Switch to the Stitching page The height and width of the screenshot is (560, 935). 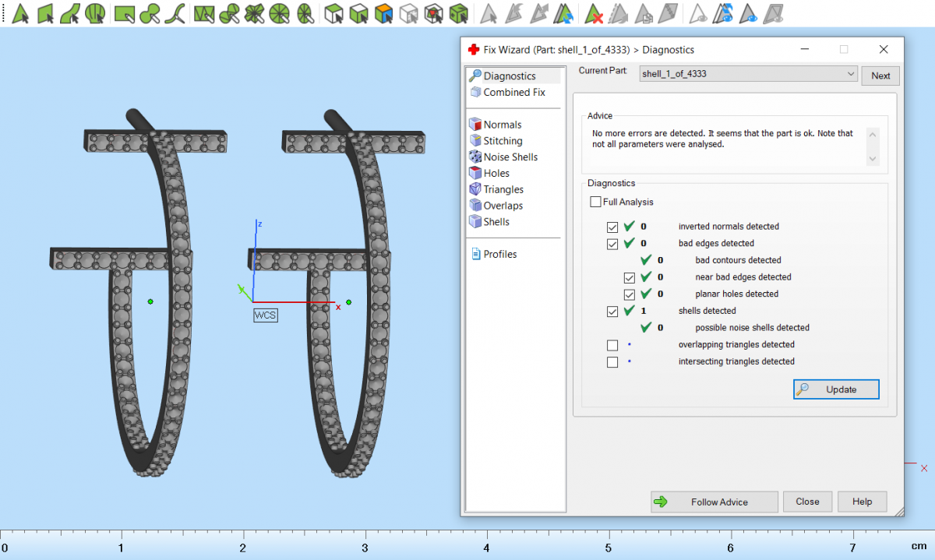pyautogui.click(x=503, y=141)
